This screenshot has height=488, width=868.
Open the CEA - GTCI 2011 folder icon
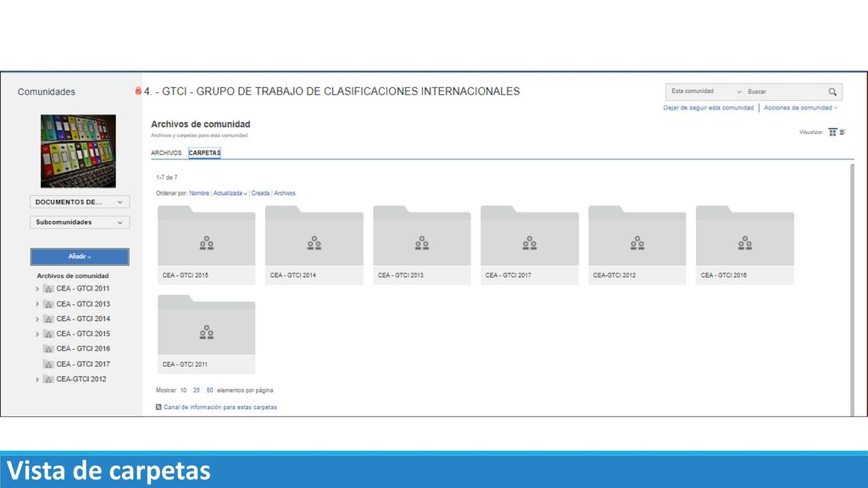207,324
